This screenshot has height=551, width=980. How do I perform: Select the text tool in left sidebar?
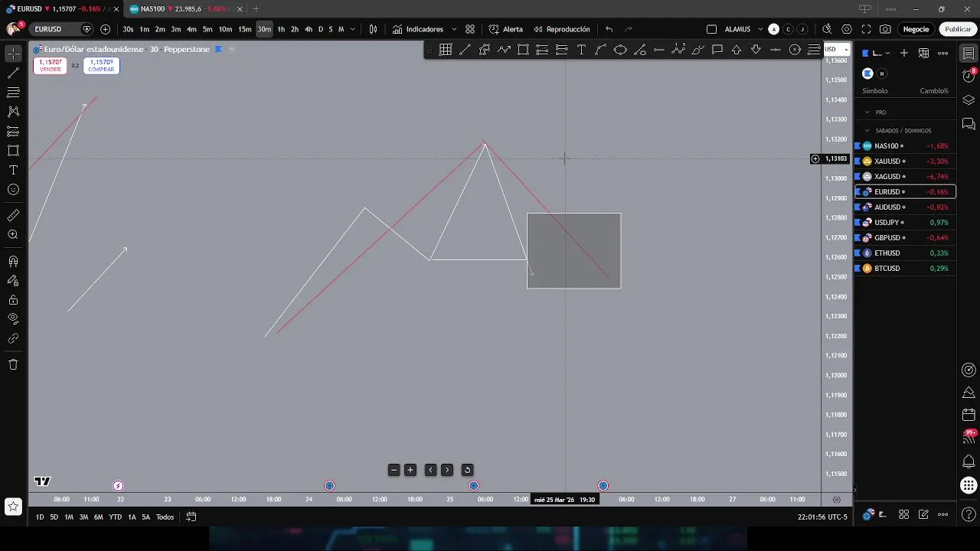(13, 170)
